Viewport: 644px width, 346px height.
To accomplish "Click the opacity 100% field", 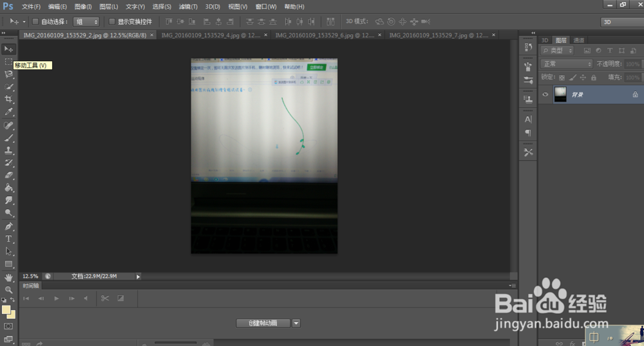I will click(x=632, y=64).
